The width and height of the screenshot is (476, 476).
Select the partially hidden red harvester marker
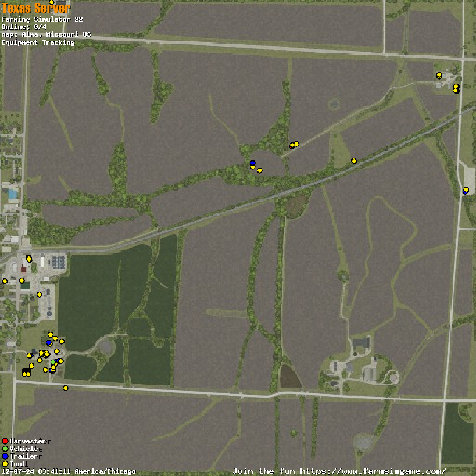coord(292,146)
